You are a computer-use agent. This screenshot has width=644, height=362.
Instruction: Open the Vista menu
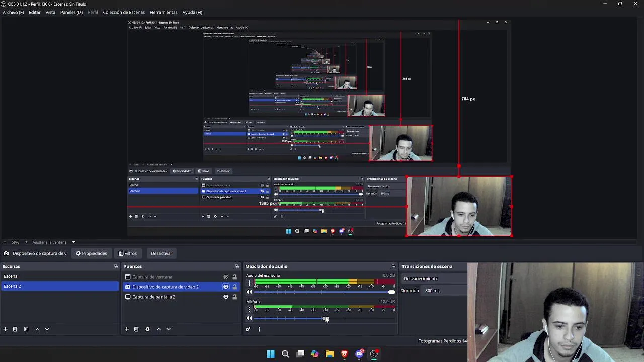(x=50, y=12)
